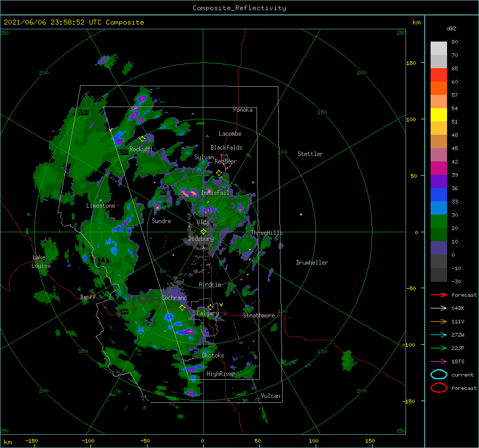The image size is (479, 448).
Task: Click the Strathmore city label
Action: [259, 315]
